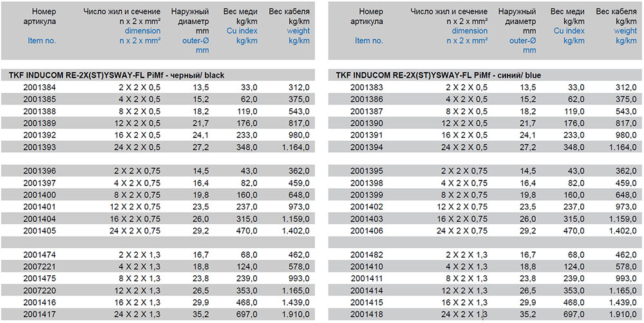644x323 pixels.
Task: Click 'weight' header in black table
Action: coord(298,31)
